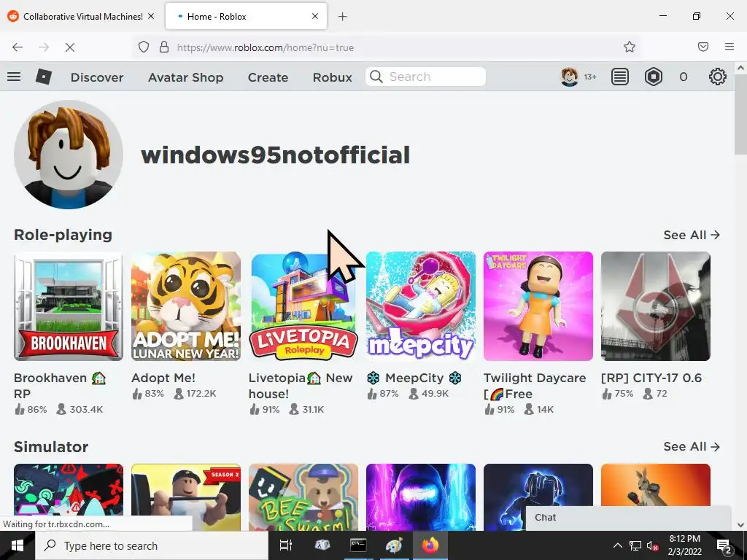This screenshot has width=747, height=560.
Task: Open the Robux balance hexagon icon
Action: click(x=653, y=77)
